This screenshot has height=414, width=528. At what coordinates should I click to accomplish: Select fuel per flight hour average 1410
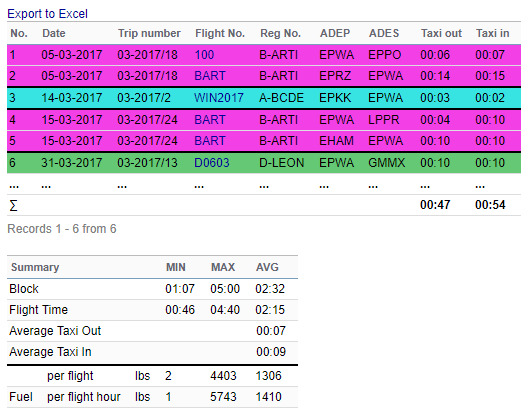point(268,396)
